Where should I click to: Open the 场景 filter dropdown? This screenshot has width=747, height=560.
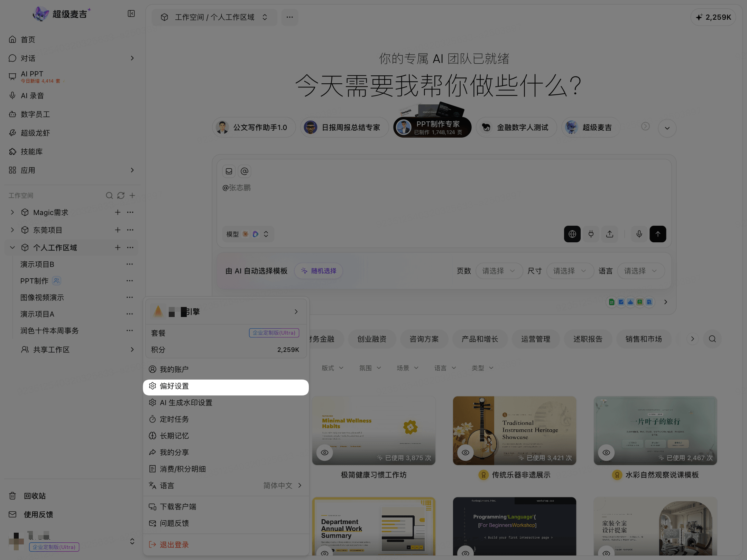[x=407, y=368]
